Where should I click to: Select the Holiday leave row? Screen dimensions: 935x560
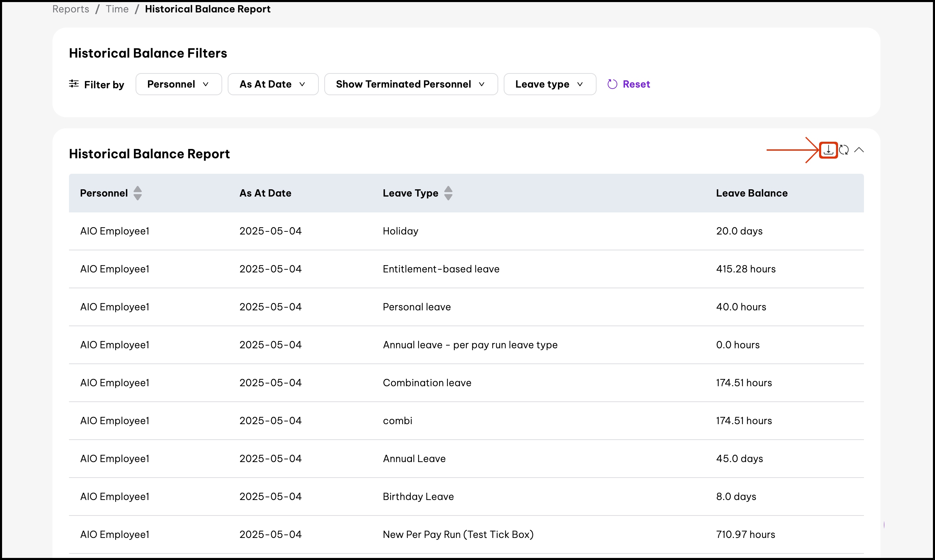pos(400,231)
